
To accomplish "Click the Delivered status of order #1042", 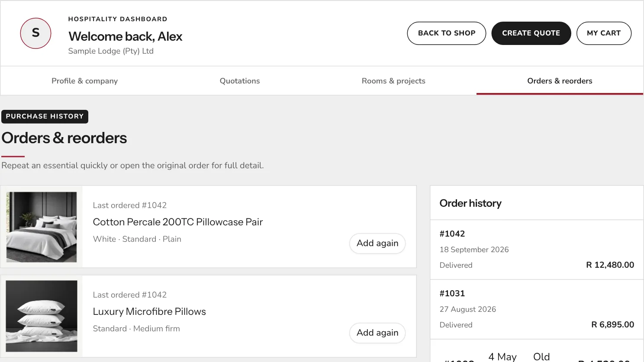I will 456,265.
